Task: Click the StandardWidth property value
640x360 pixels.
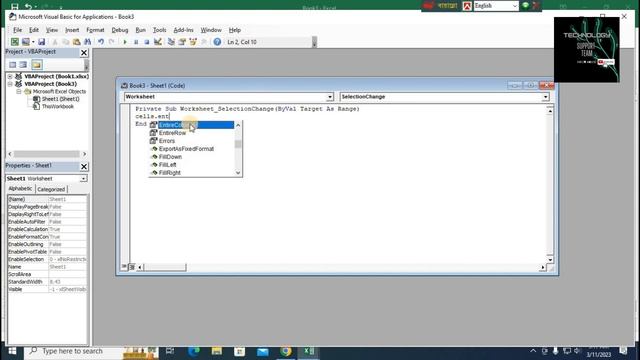Action: [67, 282]
